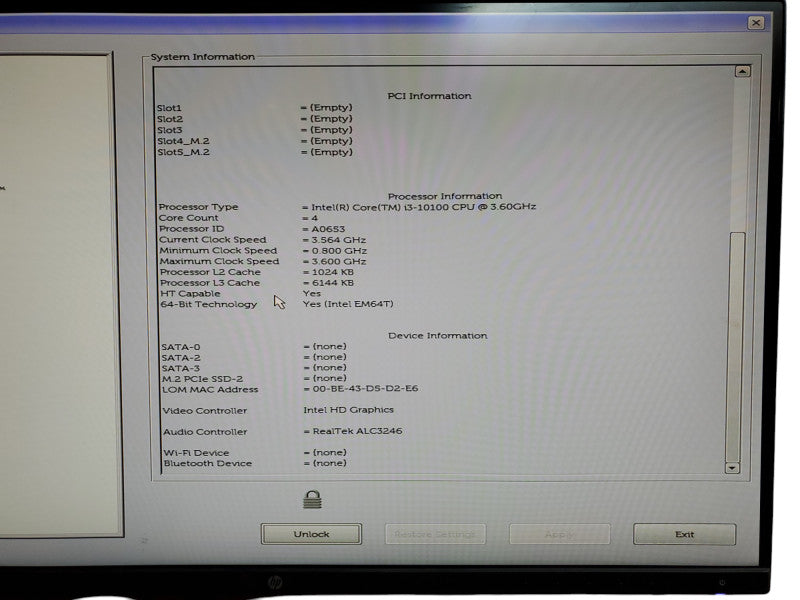The height and width of the screenshot is (600, 800).
Task: Click the 0.800 GHz value
Action: coord(339,251)
